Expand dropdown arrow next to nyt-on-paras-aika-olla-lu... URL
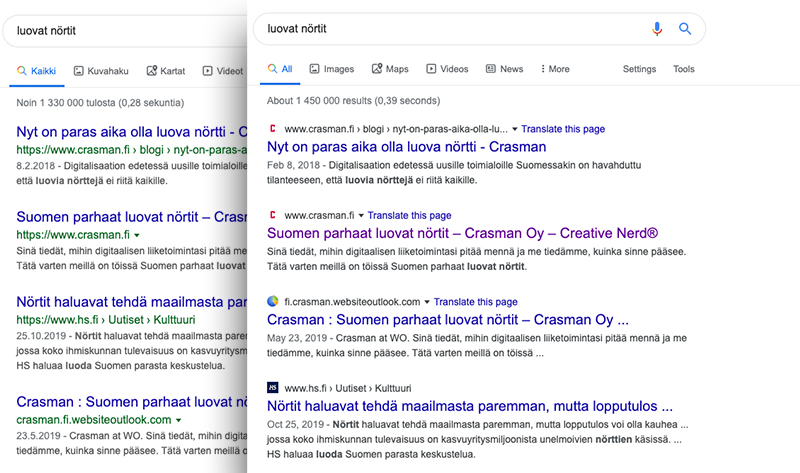Screen dimensions: 800x473 [514, 129]
